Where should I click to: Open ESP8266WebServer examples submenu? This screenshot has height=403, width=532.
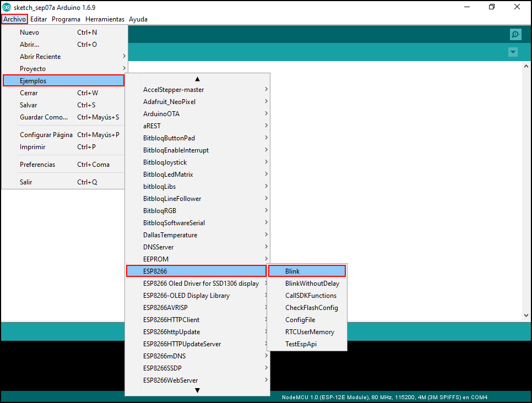pyautogui.click(x=198, y=380)
